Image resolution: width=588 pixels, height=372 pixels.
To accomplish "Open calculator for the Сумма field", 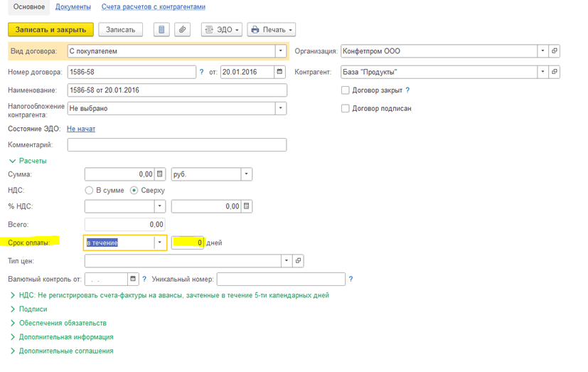I will click(x=160, y=174).
